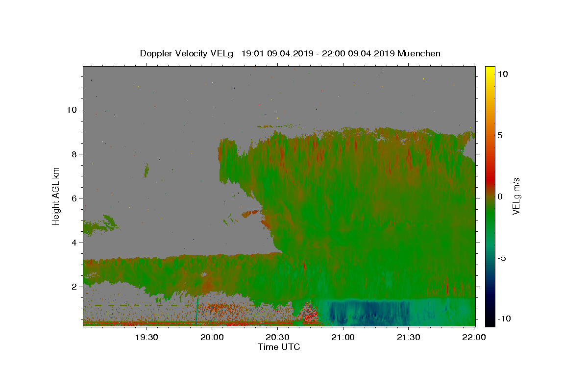Screen dimensions: 588x392
Task: Click the height label 2 on y-axis
Action: tap(73, 287)
